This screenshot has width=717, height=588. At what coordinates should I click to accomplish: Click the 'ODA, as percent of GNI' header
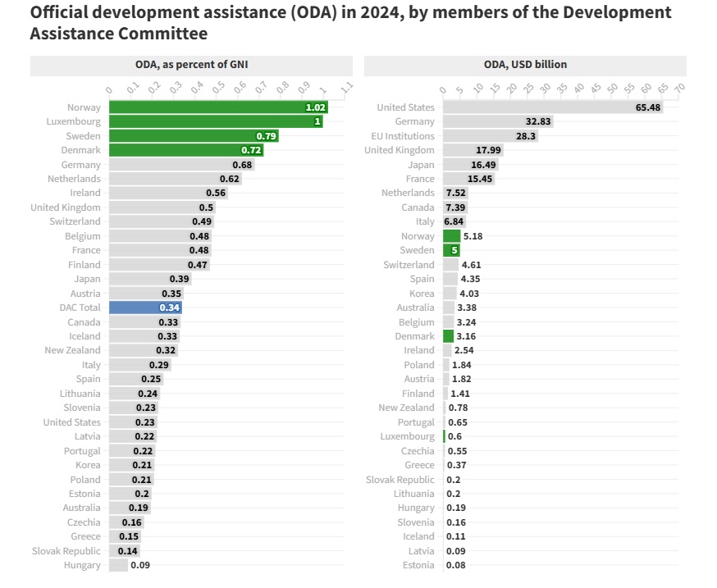click(x=191, y=65)
